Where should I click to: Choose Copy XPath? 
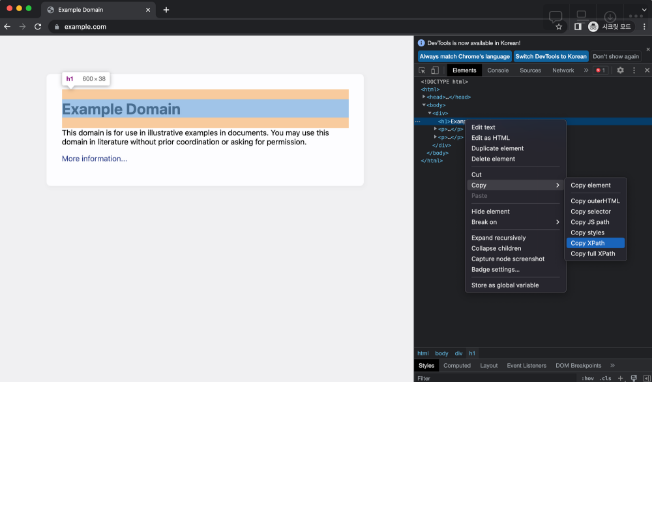click(595, 243)
